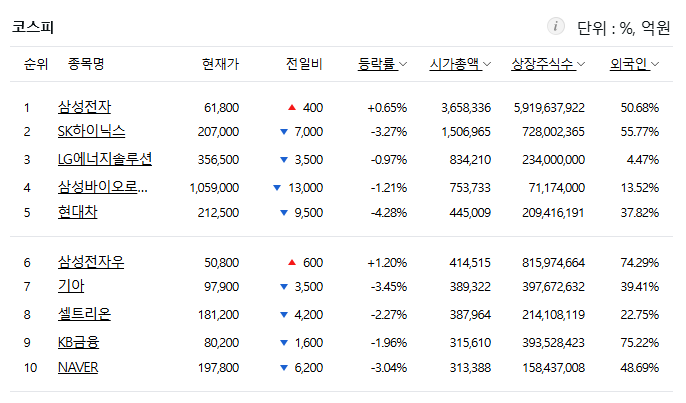The height and width of the screenshot is (403, 686).
Task: Click the 순위 column header
Action: coord(36,64)
